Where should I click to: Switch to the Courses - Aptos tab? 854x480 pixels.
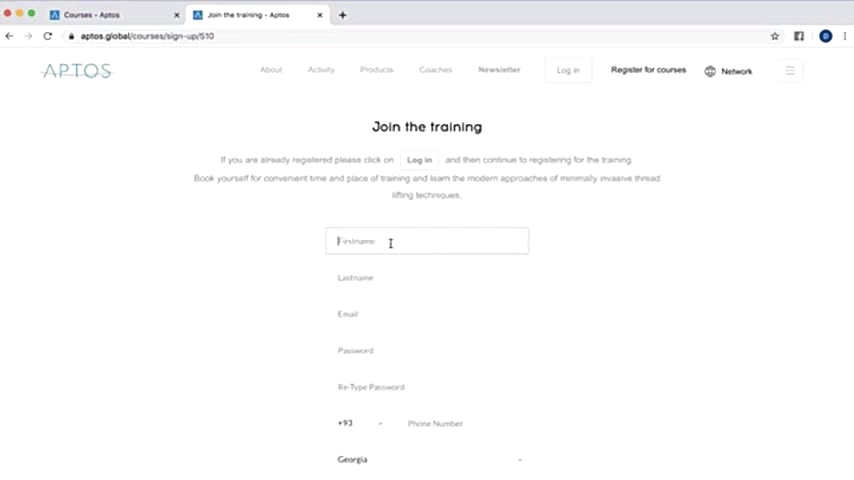pos(110,15)
